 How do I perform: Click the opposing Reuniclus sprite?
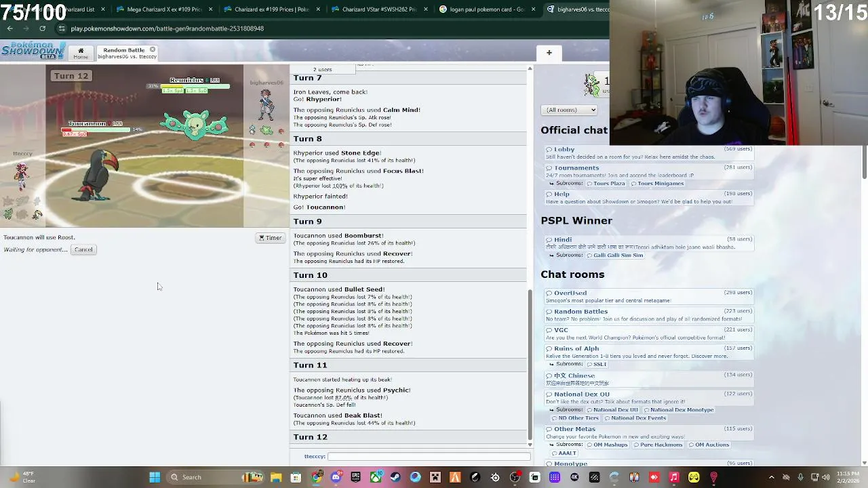coord(195,126)
